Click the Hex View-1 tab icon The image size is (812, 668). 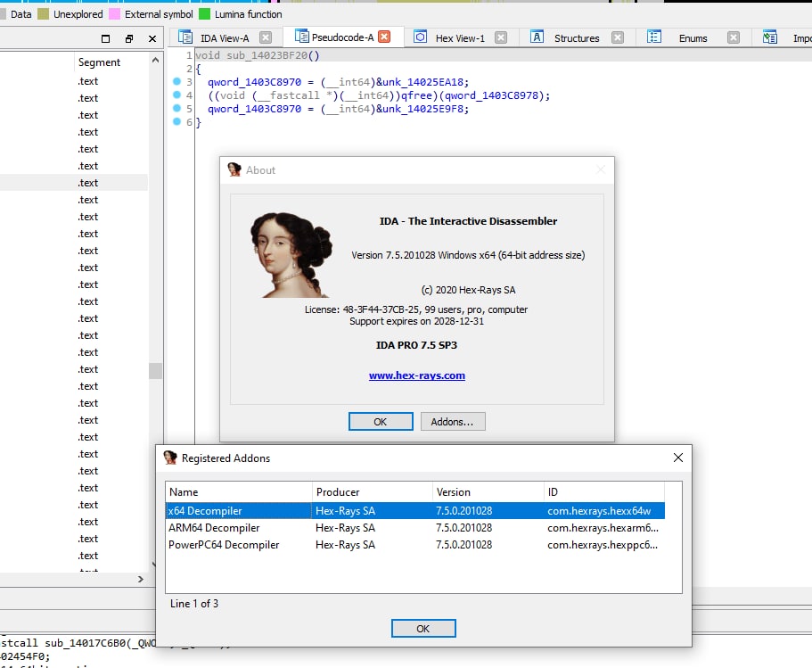point(420,37)
